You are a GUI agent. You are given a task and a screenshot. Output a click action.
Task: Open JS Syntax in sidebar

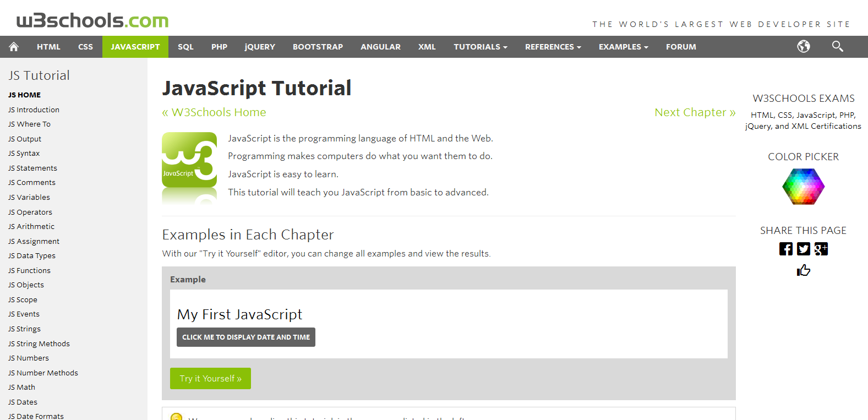pos(24,153)
